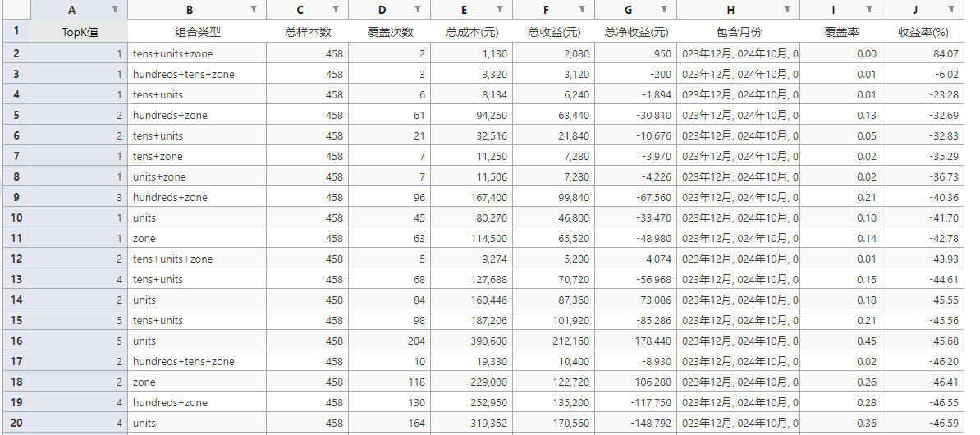Select hundreds+zone cell in row 5
This screenshot has height=435, width=980.
[x=198, y=116]
